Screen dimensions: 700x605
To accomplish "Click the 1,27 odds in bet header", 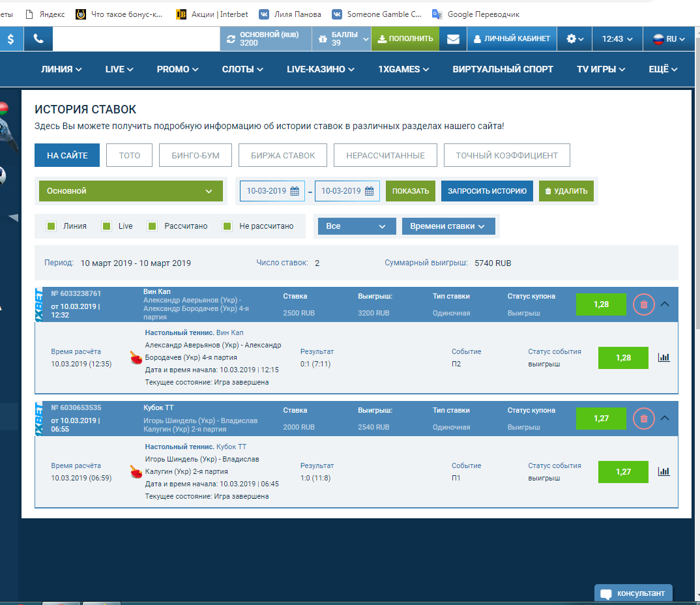I will click(601, 419).
